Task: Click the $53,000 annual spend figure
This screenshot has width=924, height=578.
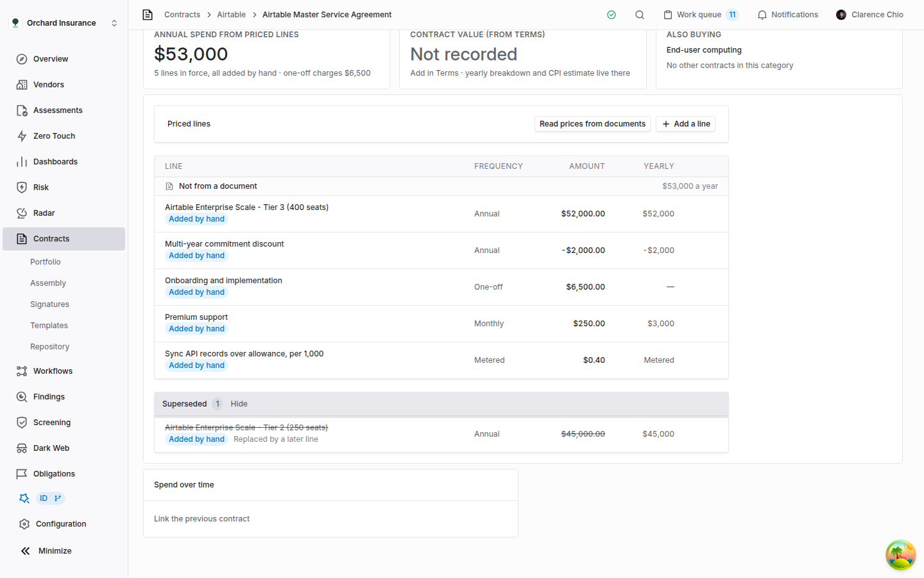Action: 191,55
